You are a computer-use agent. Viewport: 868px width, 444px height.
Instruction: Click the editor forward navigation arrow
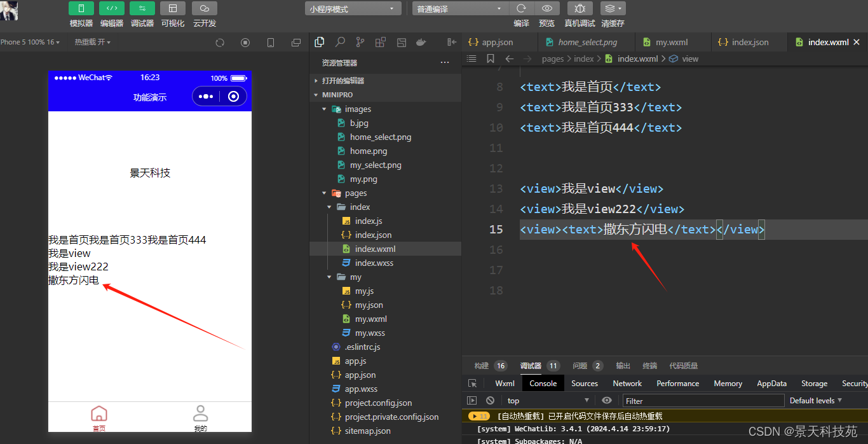527,59
